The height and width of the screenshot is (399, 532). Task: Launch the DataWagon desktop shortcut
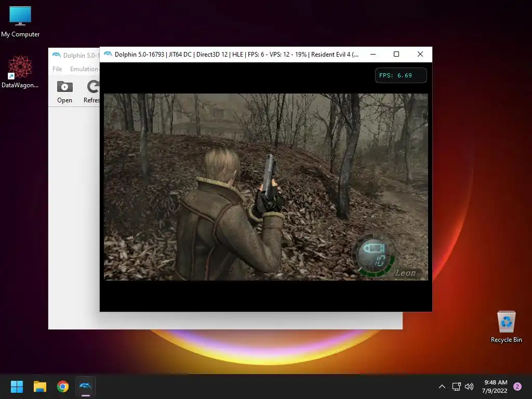point(20,72)
